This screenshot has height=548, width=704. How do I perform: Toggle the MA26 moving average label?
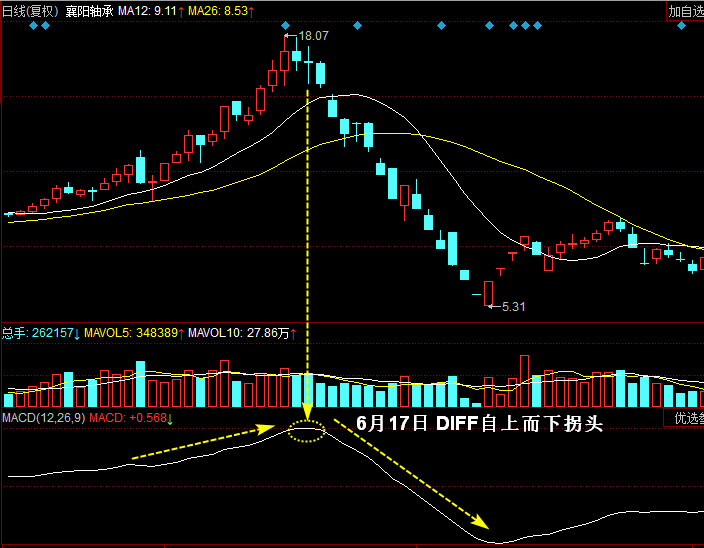tap(219, 11)
